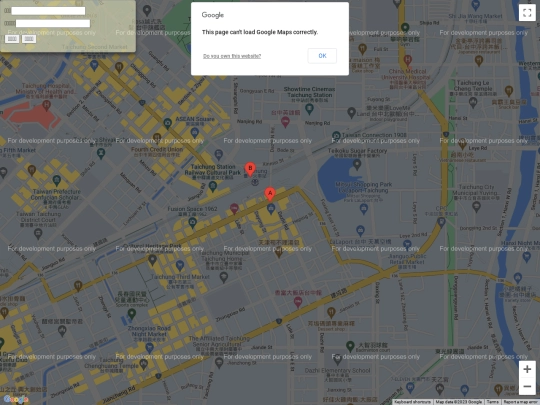Focus the second input field in overlay panel
Viewport: 540px width, 405px height.
(53, 23)
